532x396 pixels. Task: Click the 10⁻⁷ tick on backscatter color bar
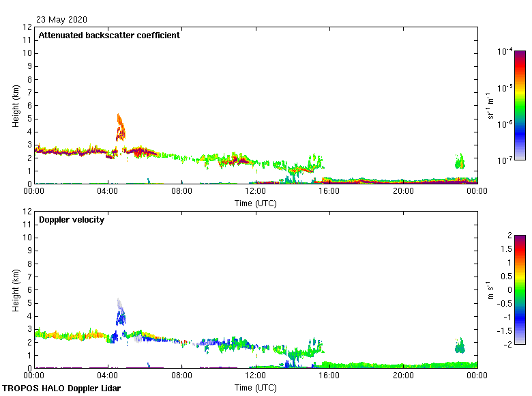click(x=505, y=160)
